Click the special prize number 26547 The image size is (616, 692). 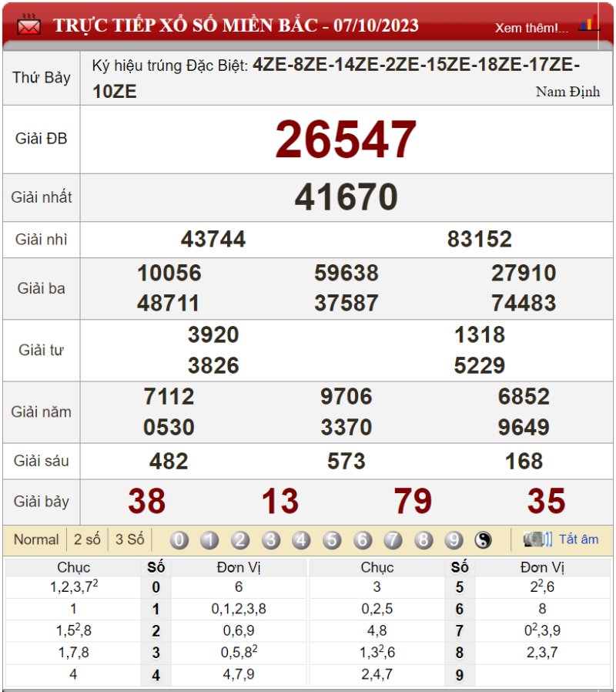tap(346, 140)
